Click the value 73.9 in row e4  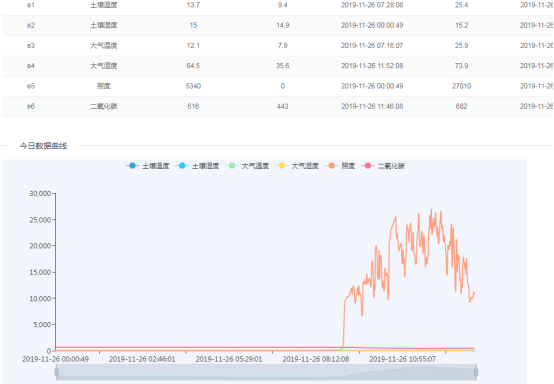(461, 66)
